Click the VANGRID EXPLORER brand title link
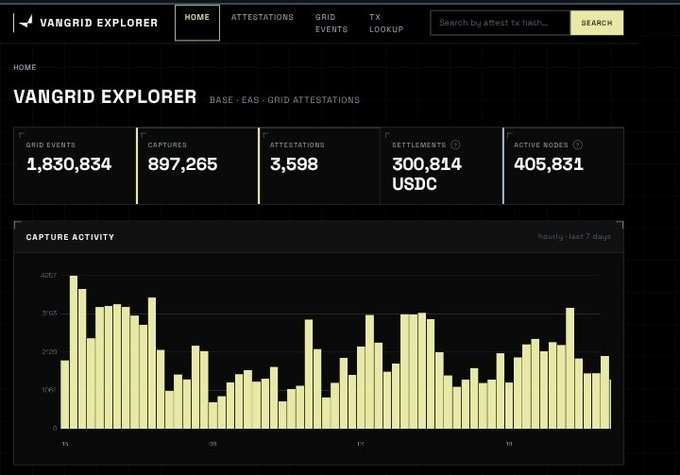Screen dimensions: 680x475 pos(99,23)
